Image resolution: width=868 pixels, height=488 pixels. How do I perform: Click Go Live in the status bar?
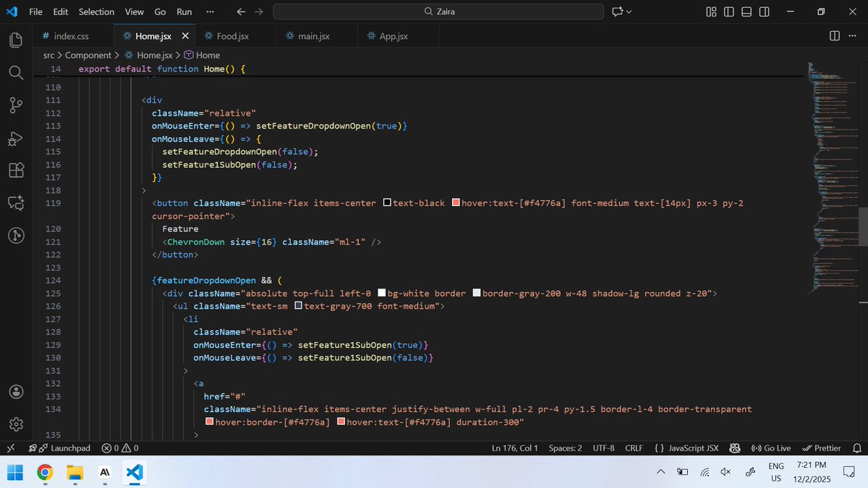point(771,448)
